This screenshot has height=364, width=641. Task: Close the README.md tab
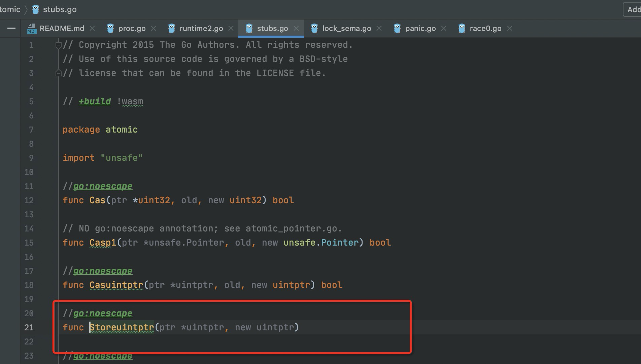(92, 29)
